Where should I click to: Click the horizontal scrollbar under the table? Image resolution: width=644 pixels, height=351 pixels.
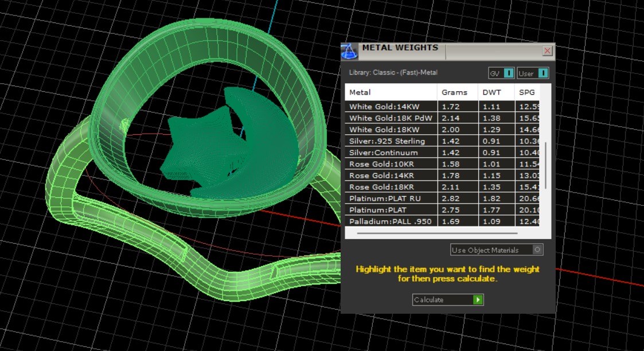[438, 233]
